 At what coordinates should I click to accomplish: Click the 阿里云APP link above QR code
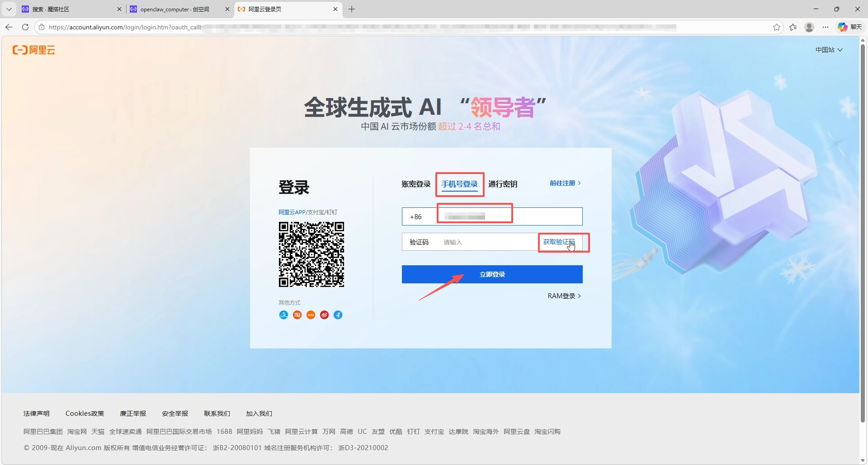(x=292, y=212)
